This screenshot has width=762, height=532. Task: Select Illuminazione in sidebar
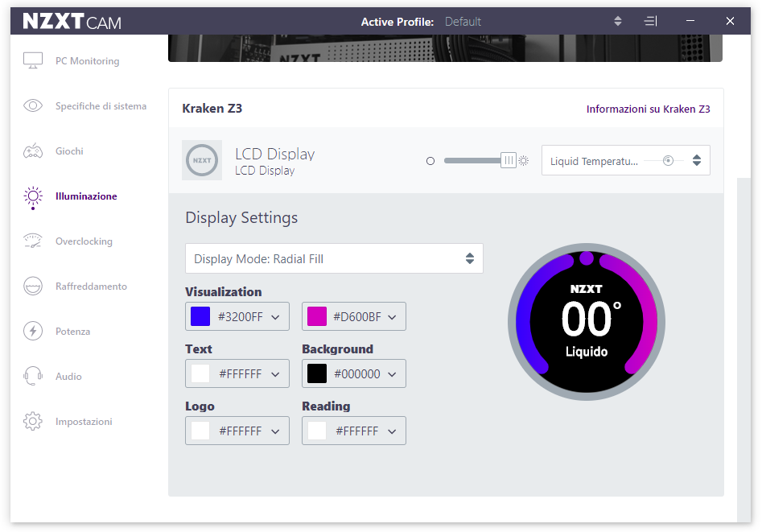(86, 196)
